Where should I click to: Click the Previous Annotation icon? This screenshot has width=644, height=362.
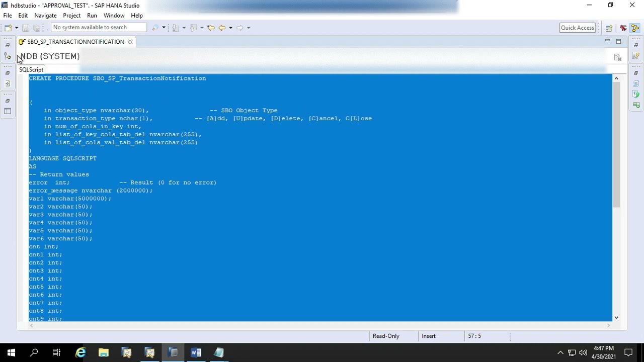point(193,28)
